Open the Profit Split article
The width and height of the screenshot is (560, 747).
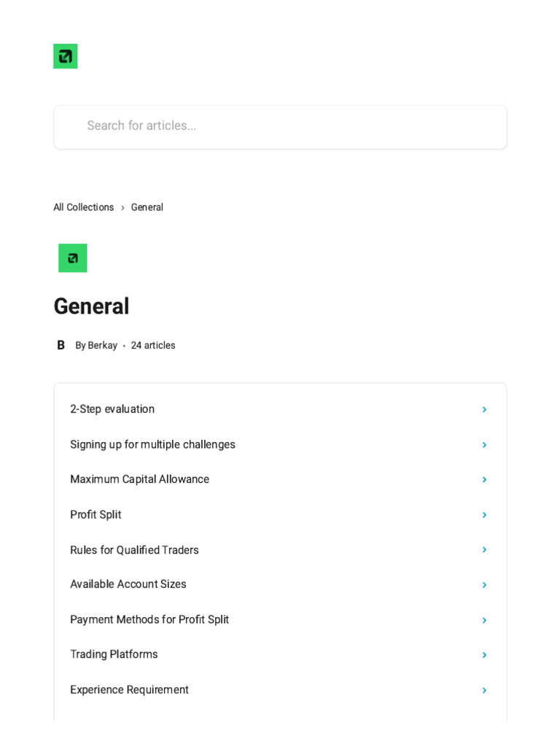click(x=96, y=514)
